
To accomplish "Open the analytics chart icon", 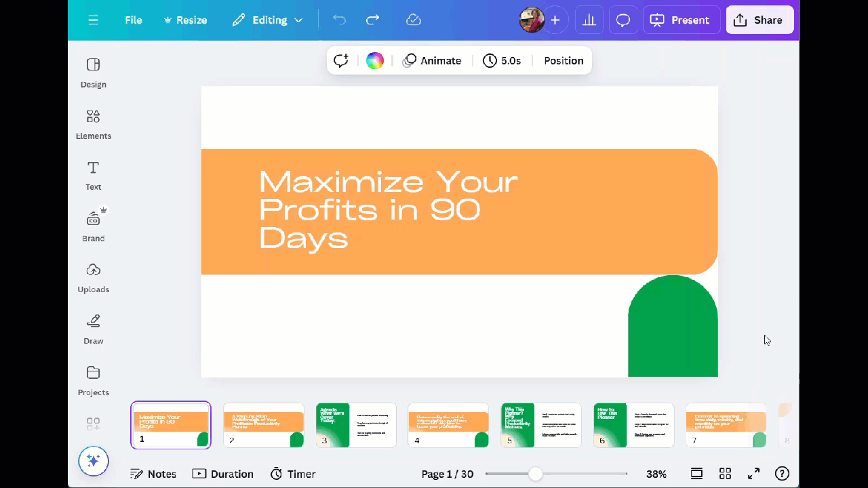I will point(589,20).
